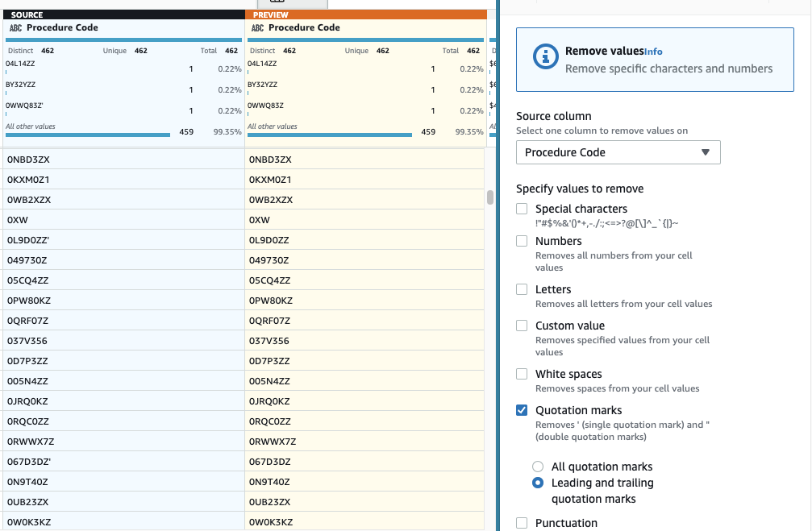Click the ABC type icon in the Preview column
Screen dimensions: 812x531
point(257,28)
